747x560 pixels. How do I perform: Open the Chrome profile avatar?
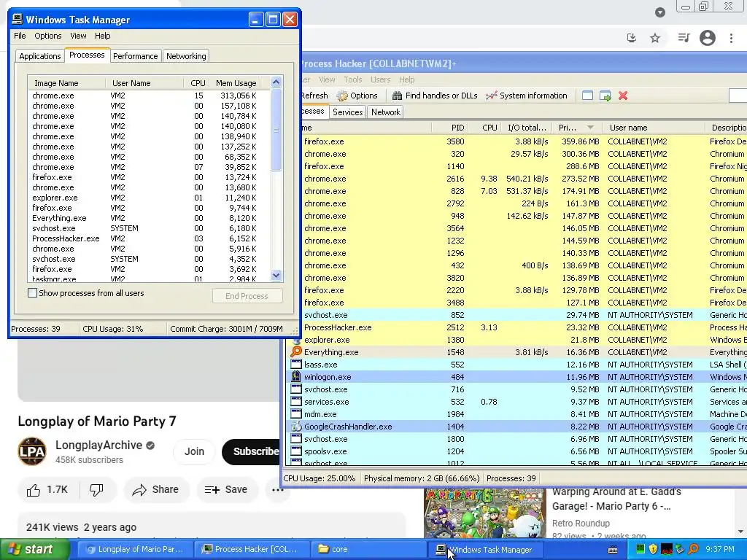point(708,38)
